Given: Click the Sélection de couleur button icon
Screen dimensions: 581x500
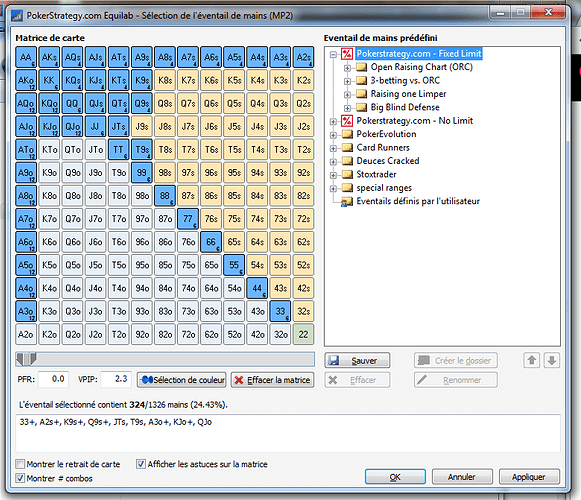Looking at the screenshot, I should (147, 380).
